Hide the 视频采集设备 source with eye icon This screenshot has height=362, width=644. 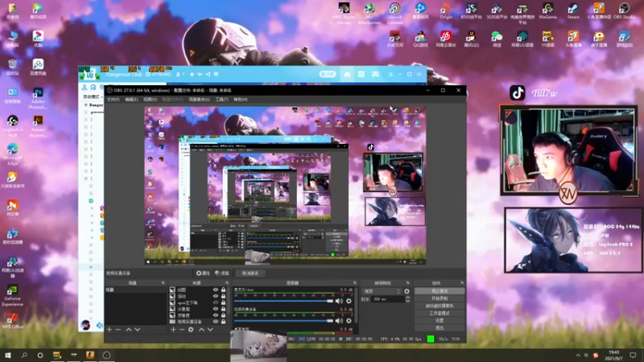click(216, 321)
